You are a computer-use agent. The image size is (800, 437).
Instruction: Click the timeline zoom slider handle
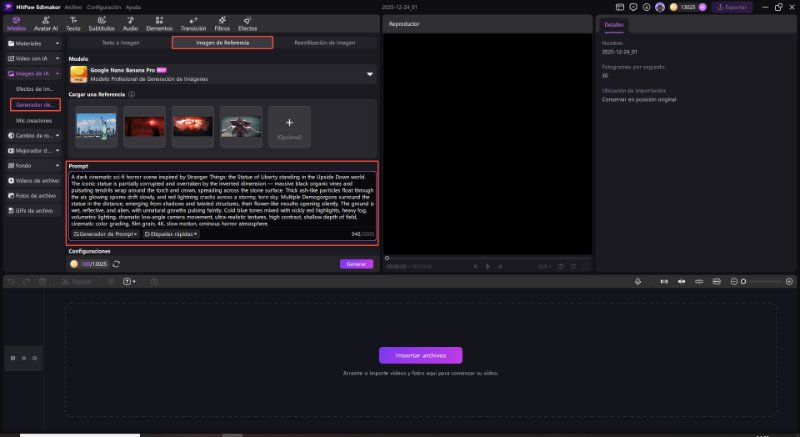743,282
